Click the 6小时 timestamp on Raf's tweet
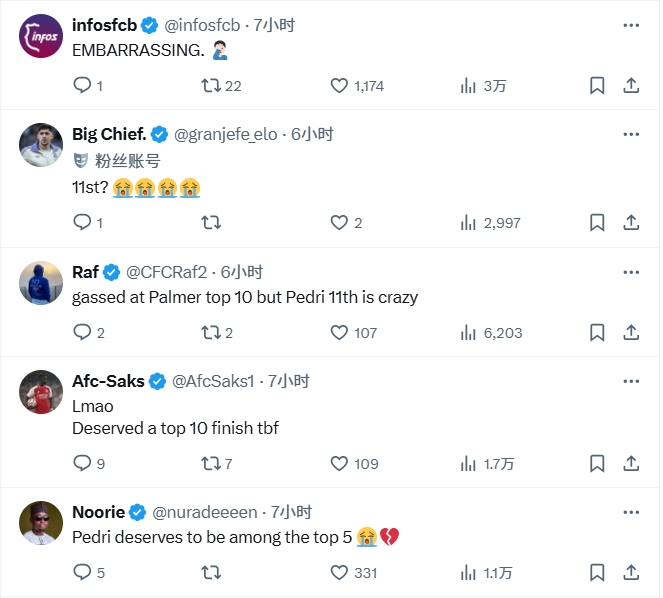Image resolution: width=663 pixels, height=598 pixels. point(242,272)
